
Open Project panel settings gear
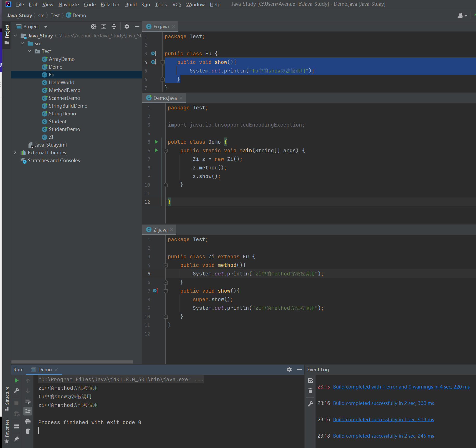click(x=127, y=27)
